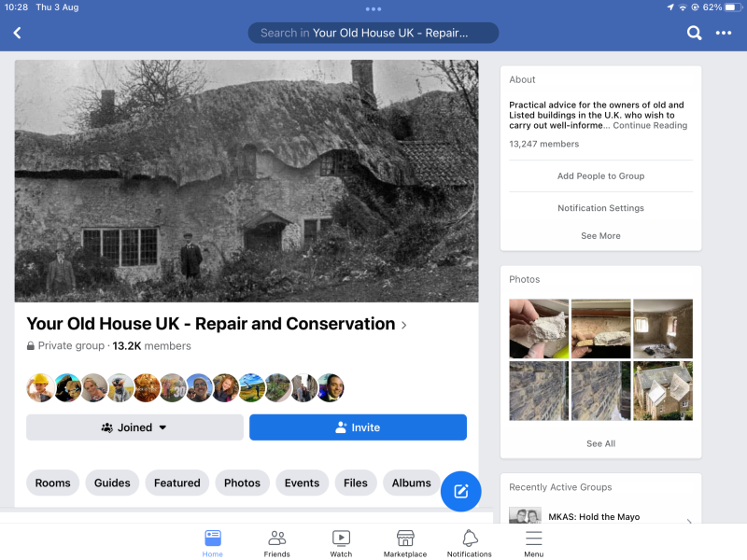This screenshot has width=747, height=560.
Task: Tap the last member avatar in dark suit
Action: (331, 387)
